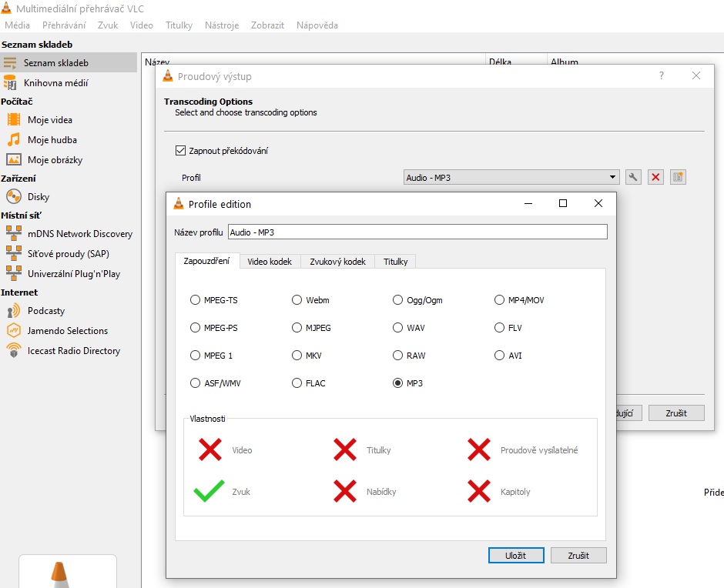Open the Média menu

click(x=18, y=25)
